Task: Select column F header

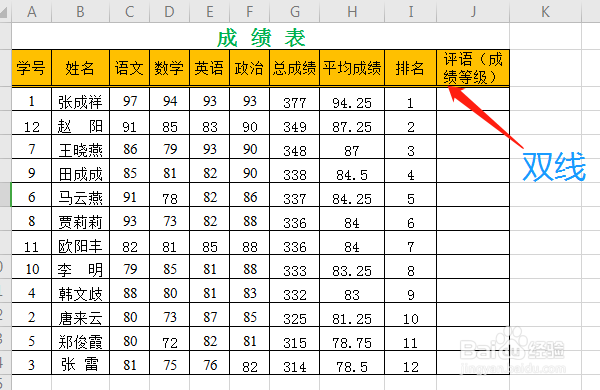Action: click(249, 11)
